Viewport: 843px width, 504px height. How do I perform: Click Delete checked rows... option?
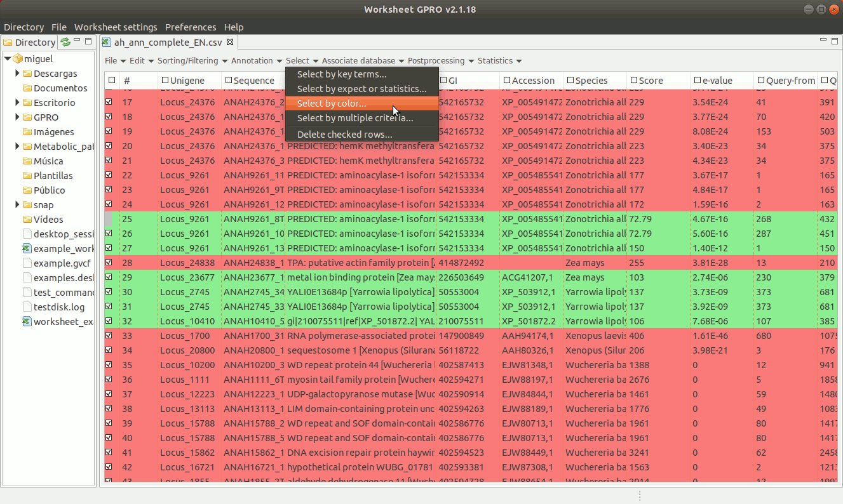click(344, 135)
